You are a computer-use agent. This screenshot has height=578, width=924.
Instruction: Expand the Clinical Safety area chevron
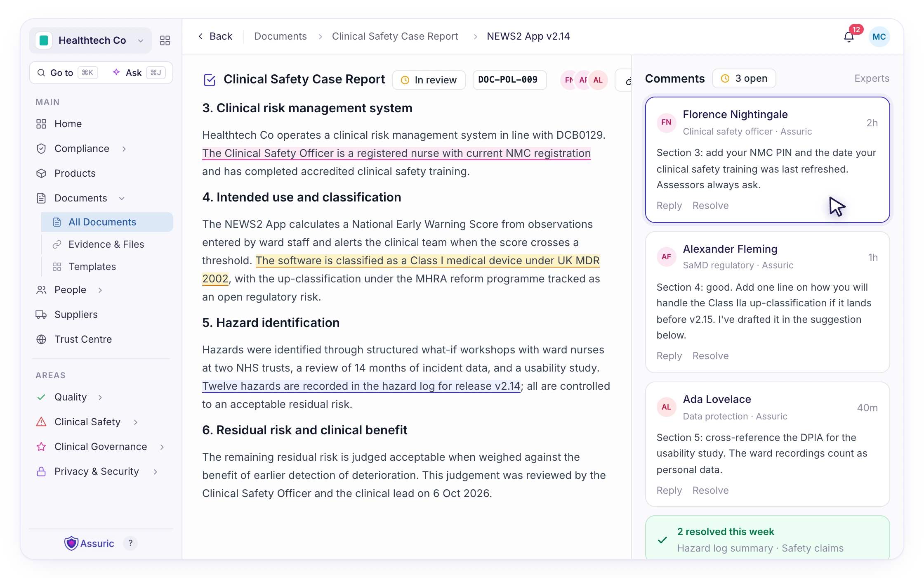click(135, 422)
